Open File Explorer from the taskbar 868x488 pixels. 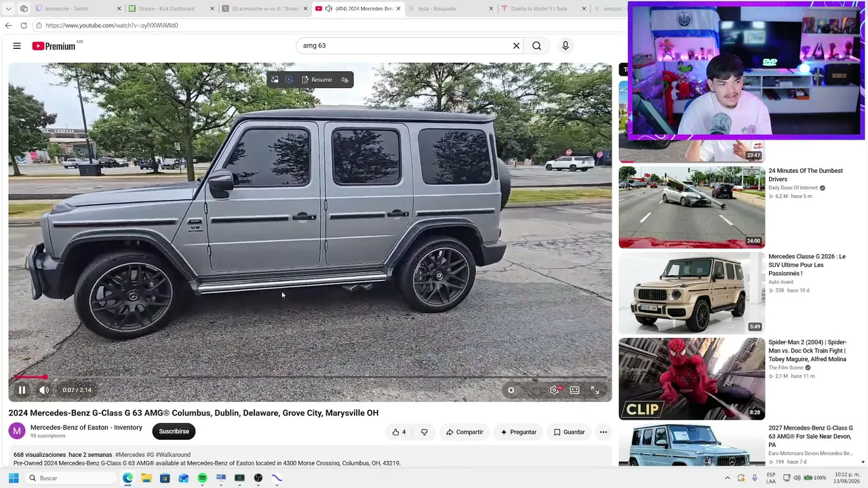point(146,478)
